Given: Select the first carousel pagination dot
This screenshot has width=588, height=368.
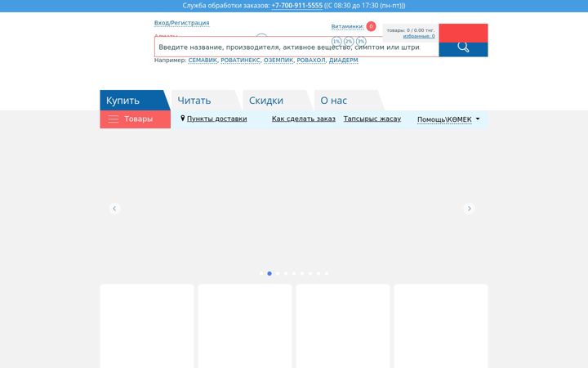Looking at the screenshot, I should tap(261, 273).
